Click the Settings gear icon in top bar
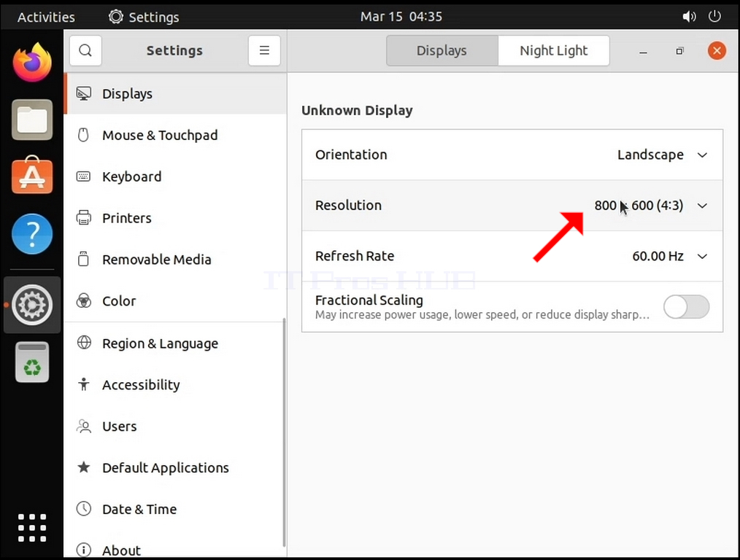Viewport: 740px width, 560px height. pos(115,17)
